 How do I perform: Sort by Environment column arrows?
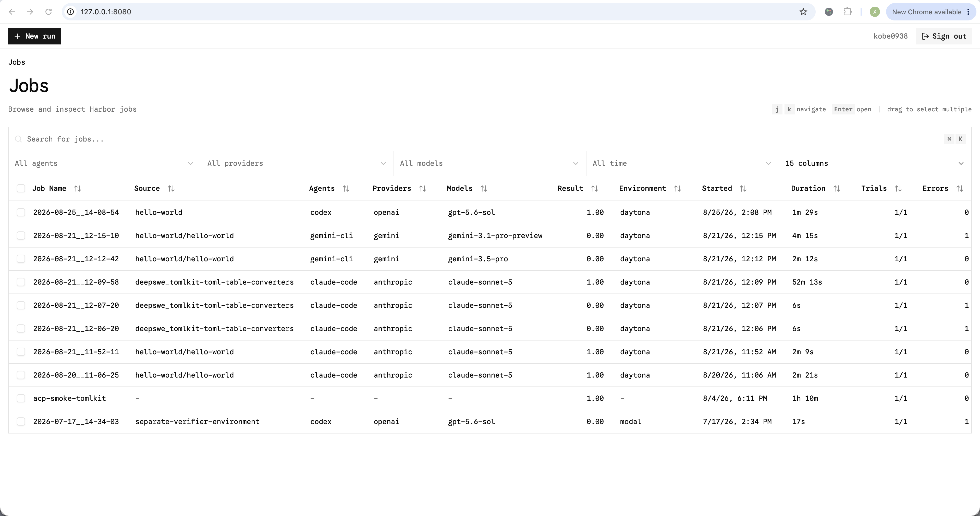(x=677, y=189)
